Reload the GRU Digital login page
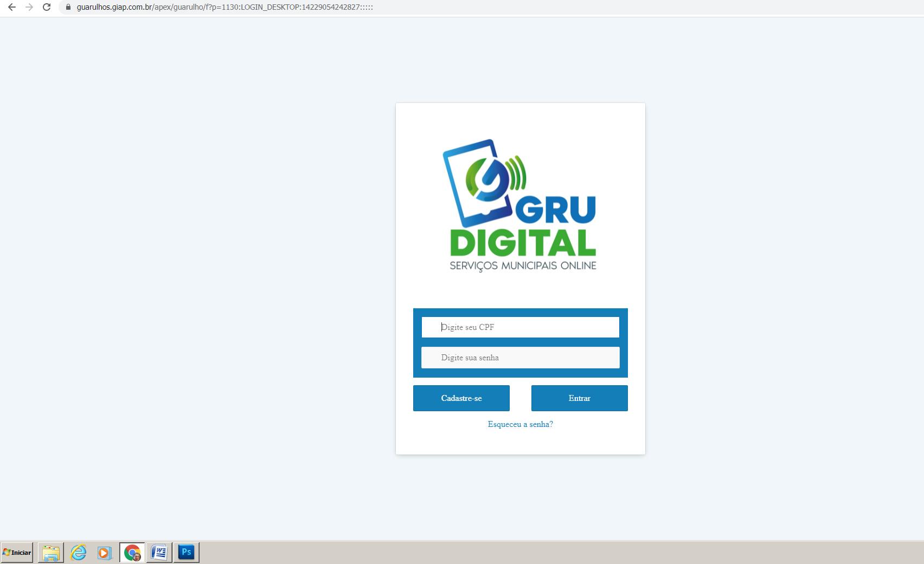924x564 pixels. tap(47, 7)
